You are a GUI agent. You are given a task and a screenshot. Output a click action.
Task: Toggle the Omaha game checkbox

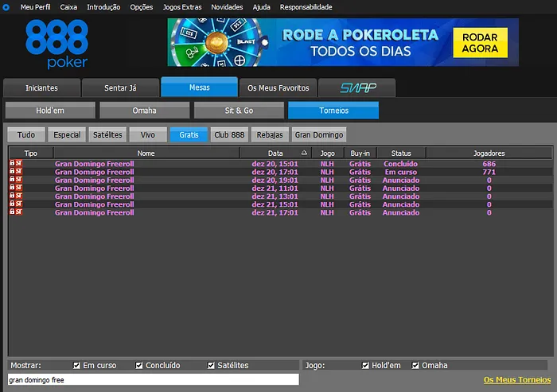tap(415, 366)
